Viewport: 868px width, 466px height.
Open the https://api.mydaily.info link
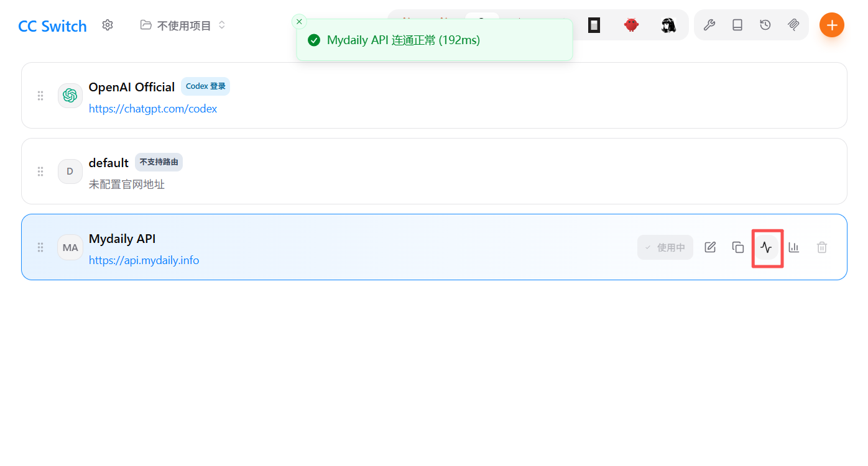(x=144, y=260)
